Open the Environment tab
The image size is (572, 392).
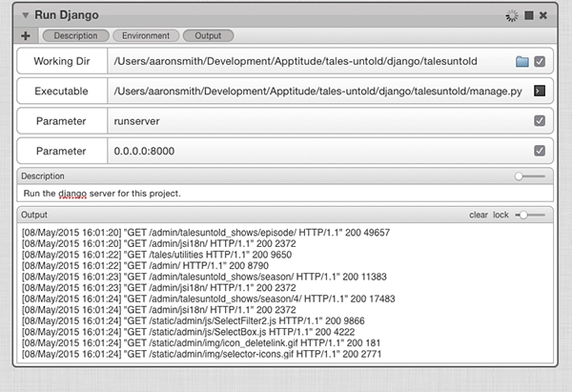pos(146,36)
